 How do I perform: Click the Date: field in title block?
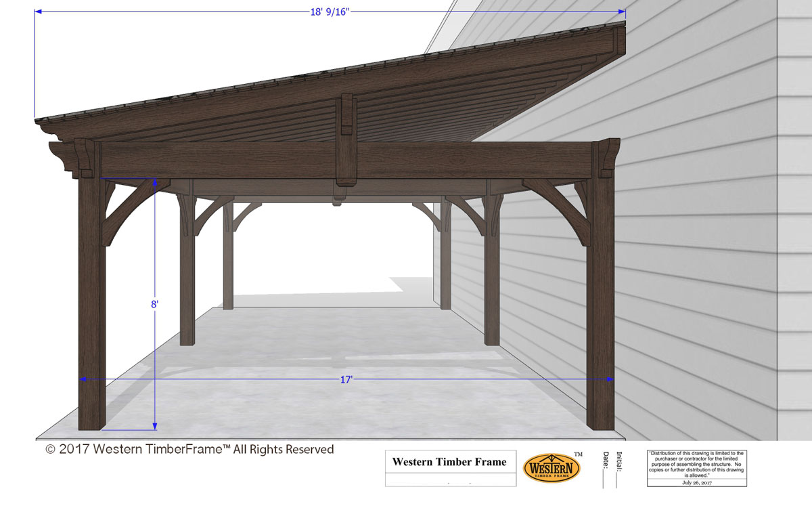pos(606,469)
